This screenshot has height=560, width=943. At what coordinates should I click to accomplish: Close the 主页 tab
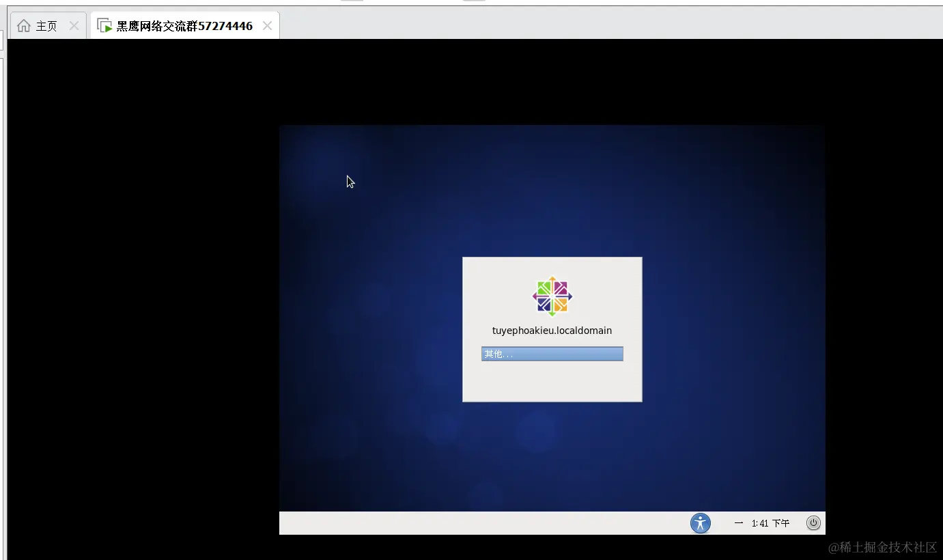click(74, 26)
